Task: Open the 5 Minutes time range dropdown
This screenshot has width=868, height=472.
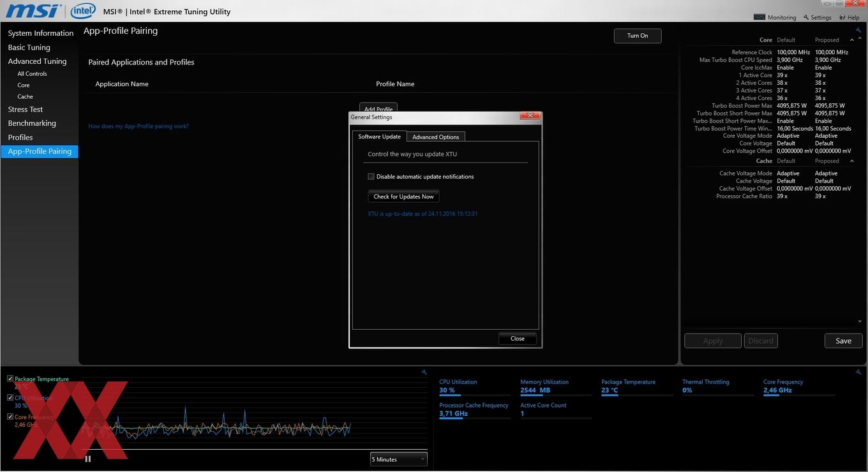Action: (399, 459)
